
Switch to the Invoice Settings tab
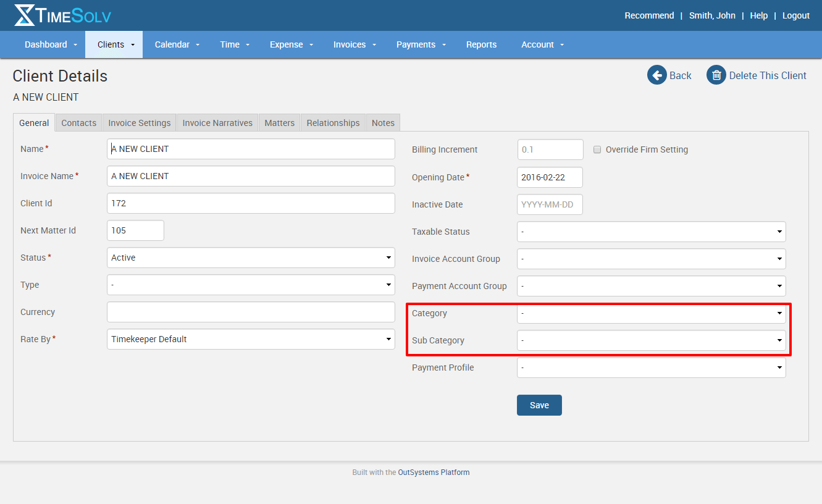(x=140, y=123)
